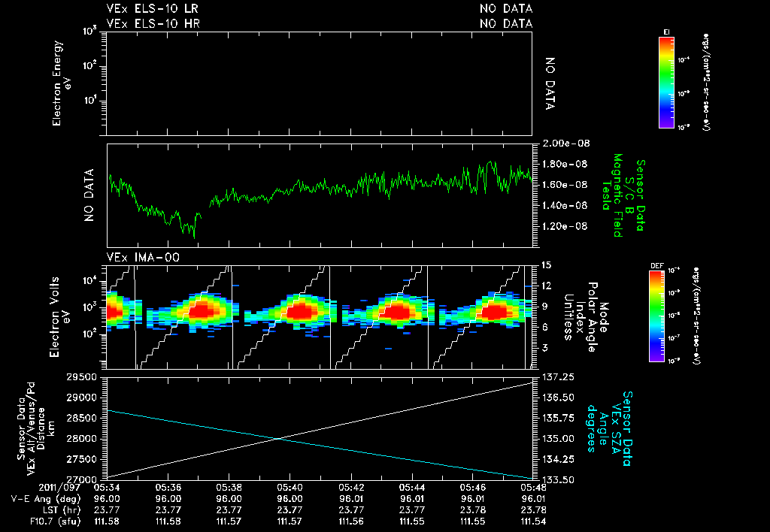Click the 27500 km altitude tick
The image size is (770, 532).
point(81,459)
